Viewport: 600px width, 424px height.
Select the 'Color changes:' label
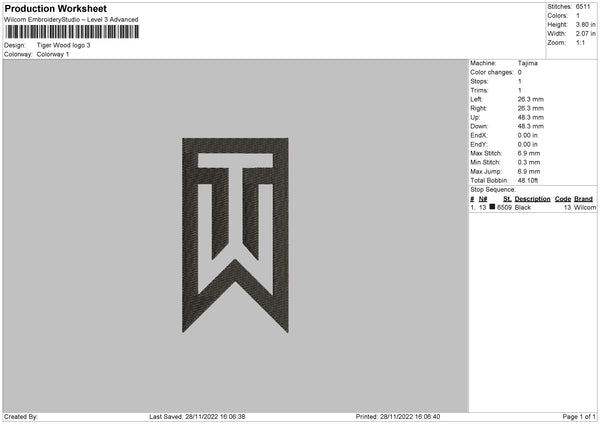(x=492, y=72)
